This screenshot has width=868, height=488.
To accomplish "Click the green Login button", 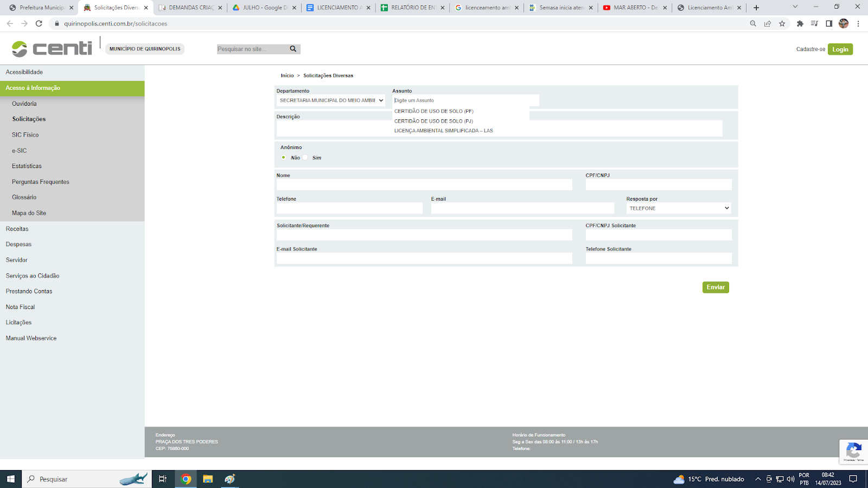I will pyautogui.click(x=840, y=49).
